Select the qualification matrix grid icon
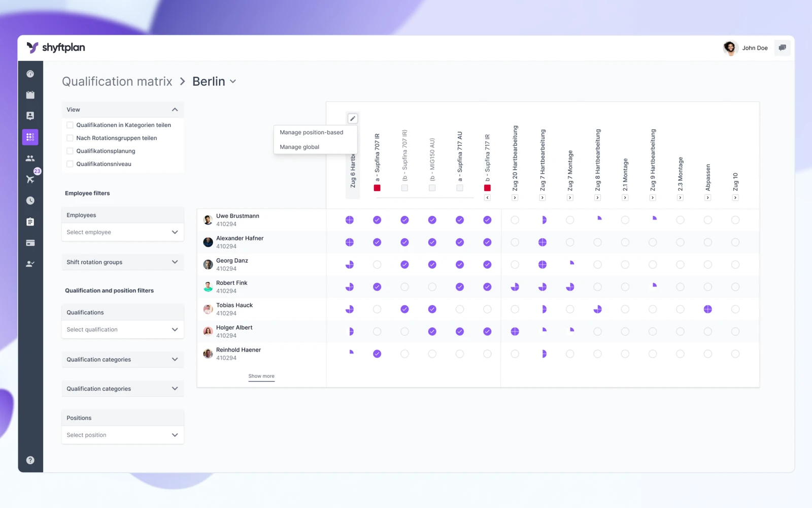Viewport: 812px width, 508px height. [x=30, y=137]
